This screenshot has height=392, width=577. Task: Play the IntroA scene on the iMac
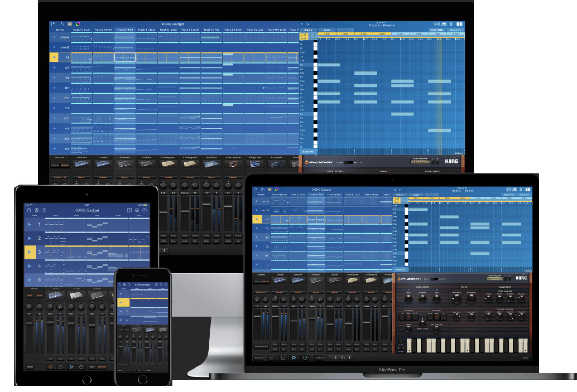54,37
